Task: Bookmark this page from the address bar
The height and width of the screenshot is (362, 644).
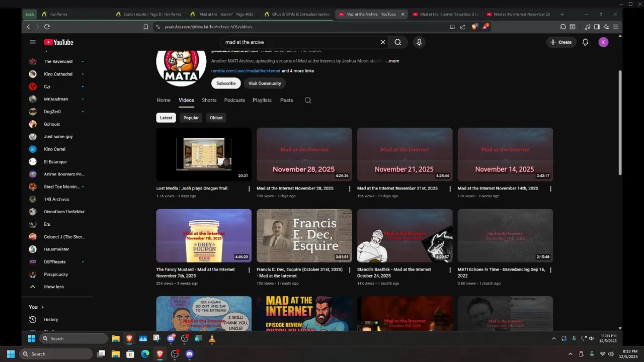Action: coord(146,27)
